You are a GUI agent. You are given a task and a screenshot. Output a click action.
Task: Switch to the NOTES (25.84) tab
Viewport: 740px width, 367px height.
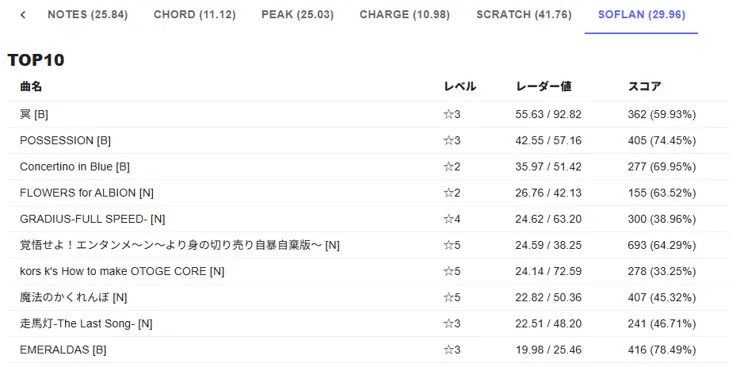pos(88,15)
